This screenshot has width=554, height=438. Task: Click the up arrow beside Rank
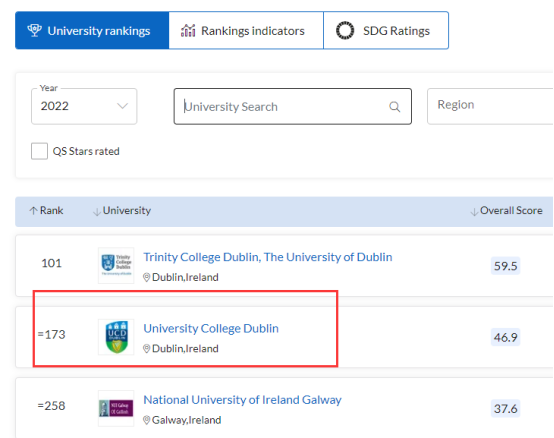click(33, 211)
